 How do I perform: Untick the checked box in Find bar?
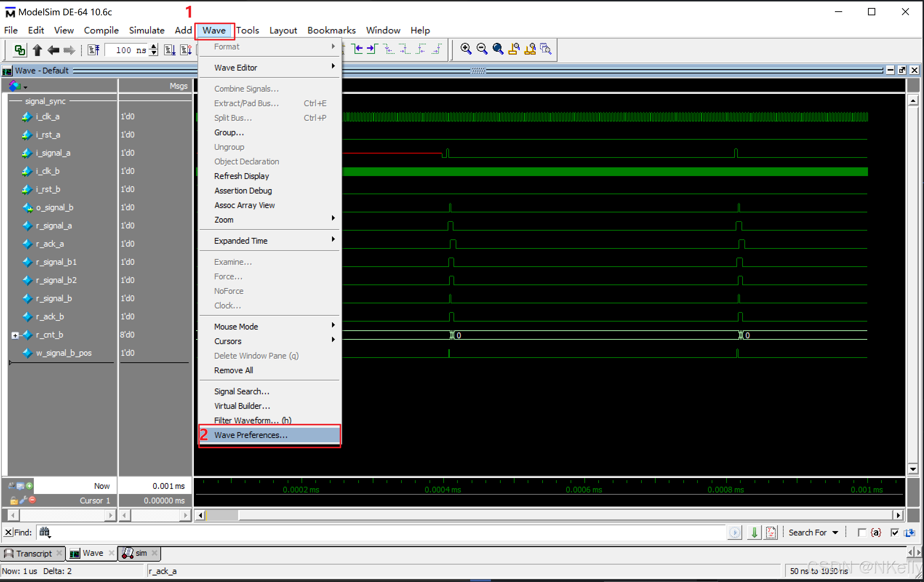[x=895, y=533]
